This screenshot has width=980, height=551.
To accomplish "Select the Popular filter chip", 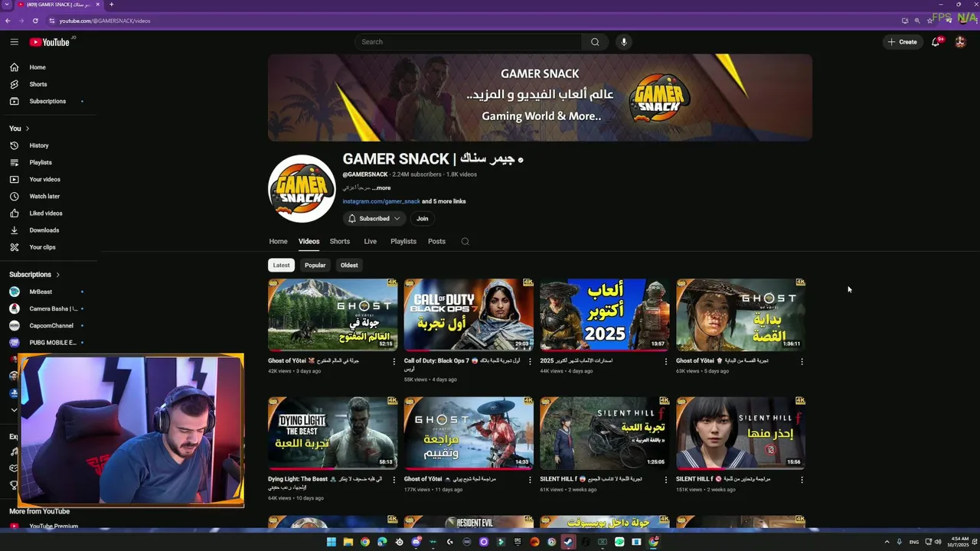I will pos(315,266).
